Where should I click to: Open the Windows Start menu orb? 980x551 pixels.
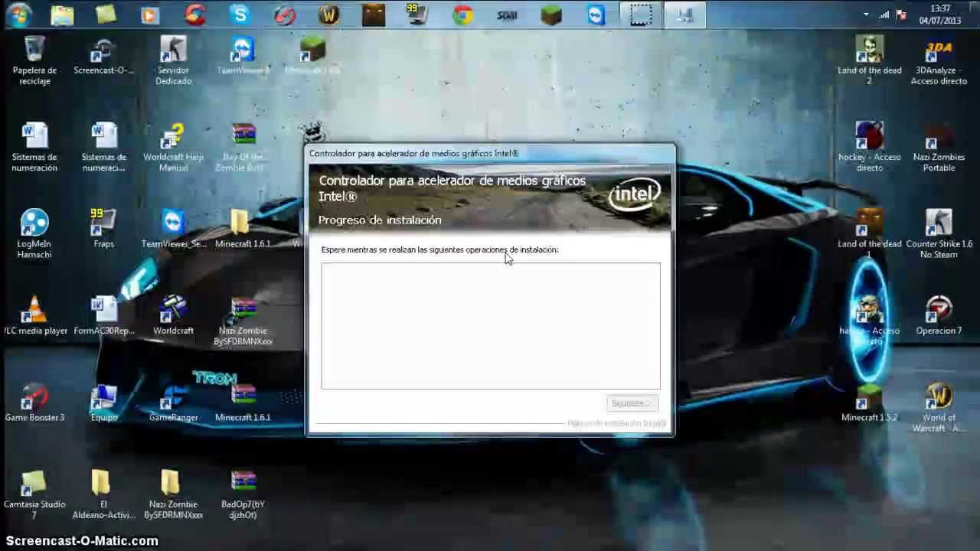pos(18,15)
